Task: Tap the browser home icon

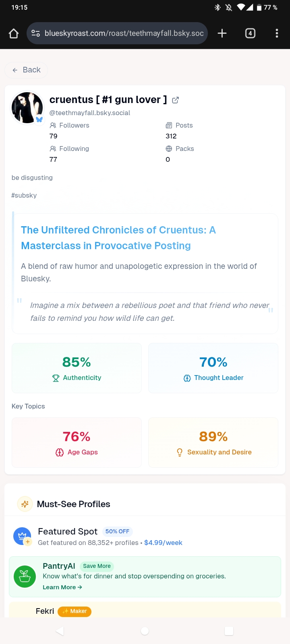Action: click(x=14, y=33)
